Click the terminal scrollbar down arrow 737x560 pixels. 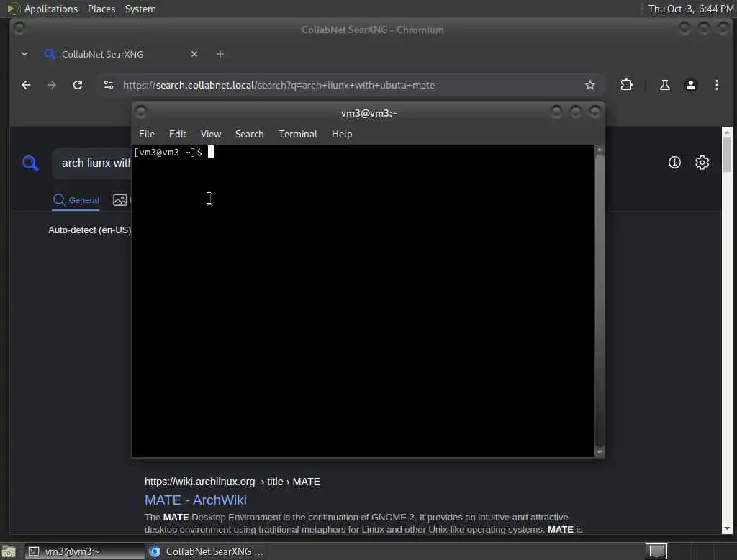coord(600,452)
